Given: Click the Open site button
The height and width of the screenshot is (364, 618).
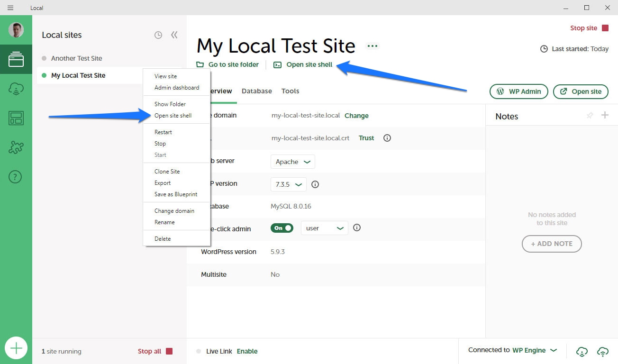Looking at the screenshot, I should point(581,91).
